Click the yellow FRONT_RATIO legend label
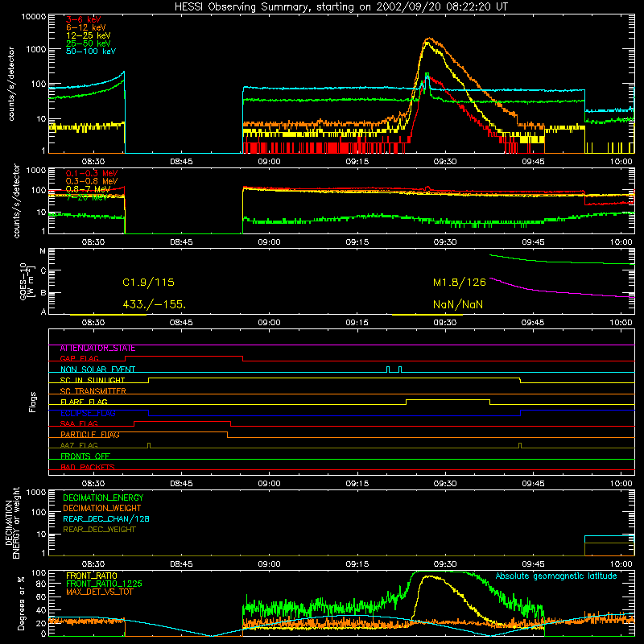 pos(92,576)
